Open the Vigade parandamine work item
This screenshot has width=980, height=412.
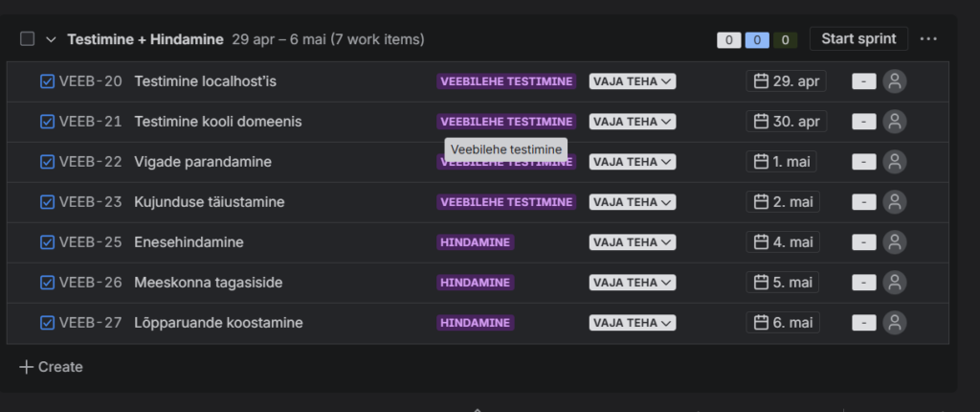[203, 162]
